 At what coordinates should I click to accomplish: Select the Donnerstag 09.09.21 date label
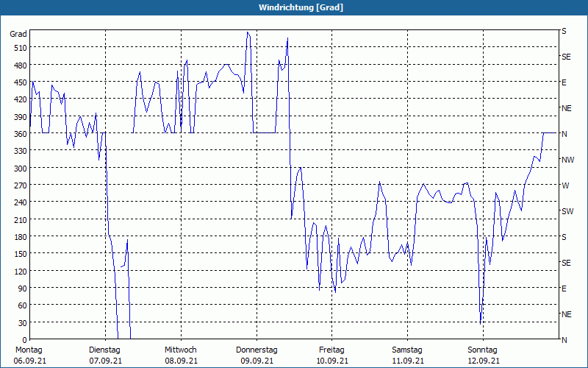click(x=257, y=355)
